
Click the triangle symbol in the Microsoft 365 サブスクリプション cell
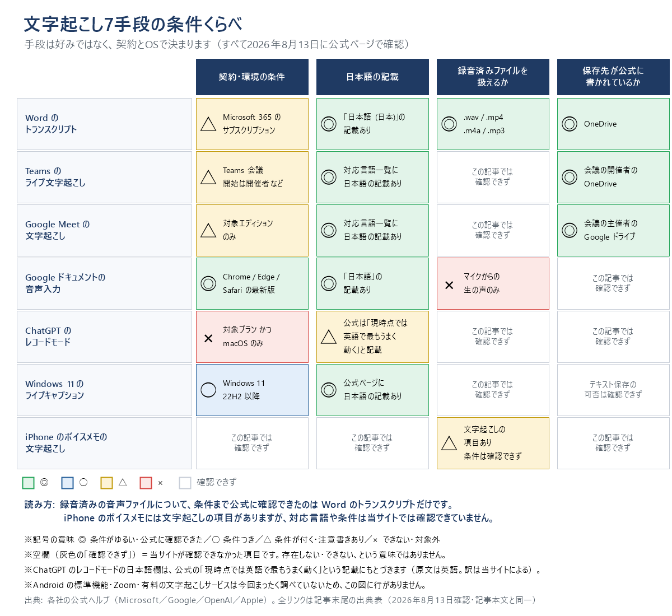coord(208,124)
